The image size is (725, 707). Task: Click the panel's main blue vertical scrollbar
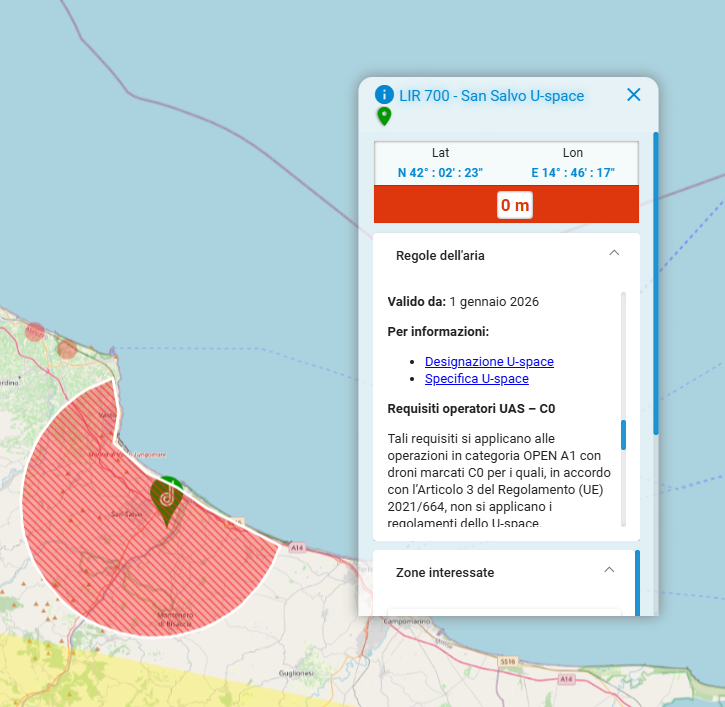click(656, 283)
